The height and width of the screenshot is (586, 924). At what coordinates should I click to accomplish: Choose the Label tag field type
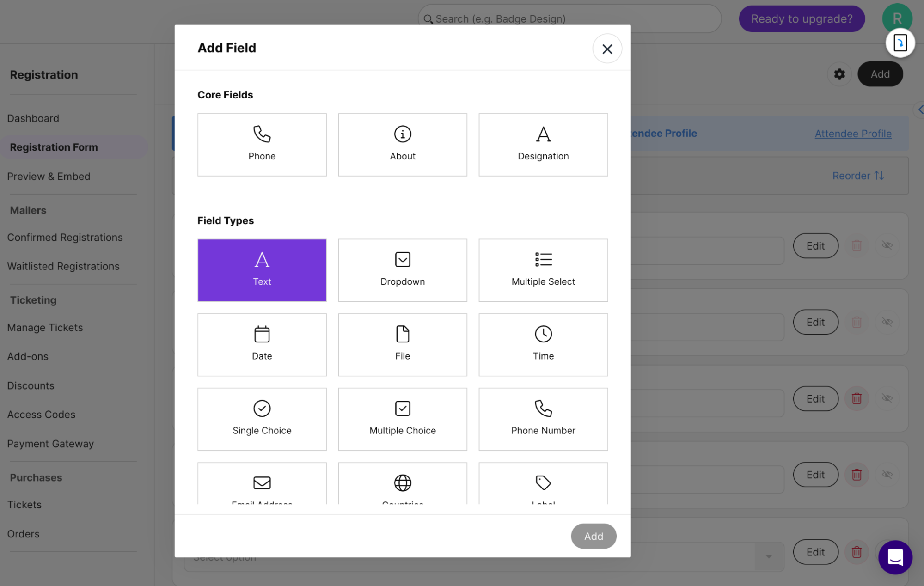point(543,483)
